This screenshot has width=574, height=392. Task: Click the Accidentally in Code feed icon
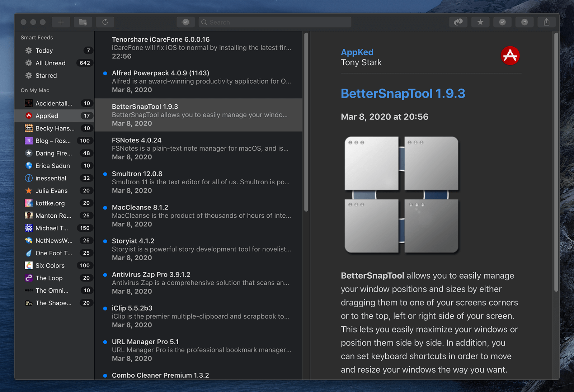point(29,103)
